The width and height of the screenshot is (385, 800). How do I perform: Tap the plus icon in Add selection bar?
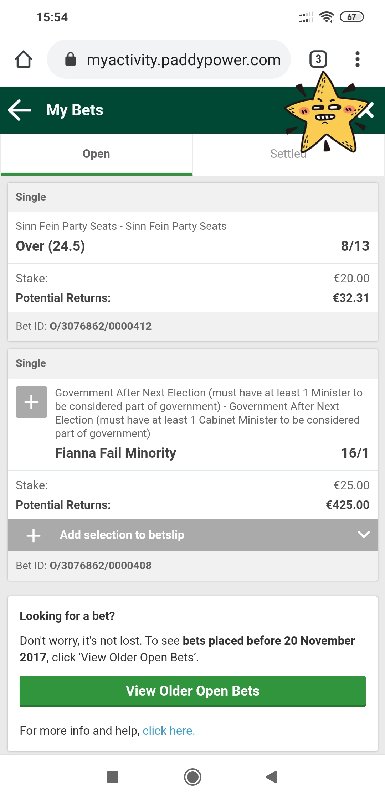tap(33, 535)
